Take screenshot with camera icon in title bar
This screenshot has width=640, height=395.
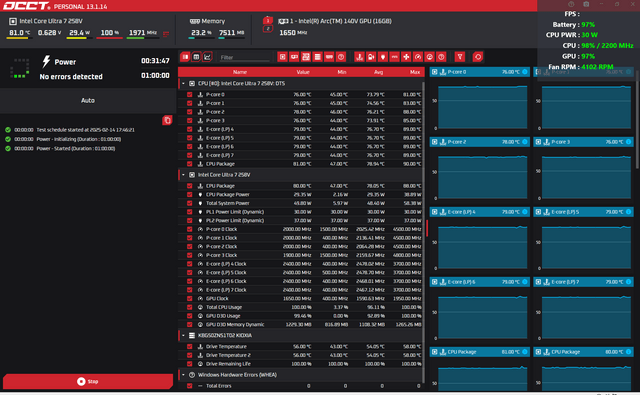[x=586, y=4]
